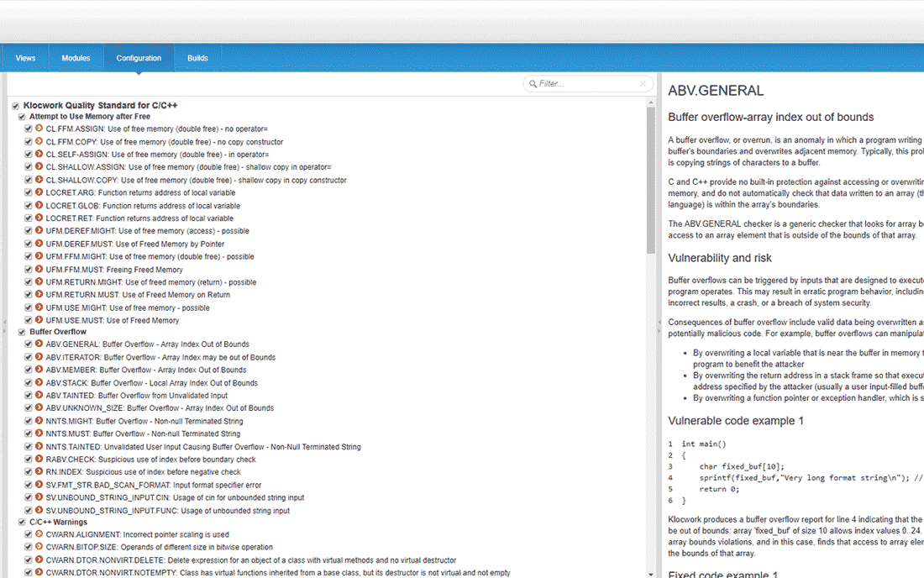Open the Modules tab
924x578 pixels.
click(x=76, y=58)
